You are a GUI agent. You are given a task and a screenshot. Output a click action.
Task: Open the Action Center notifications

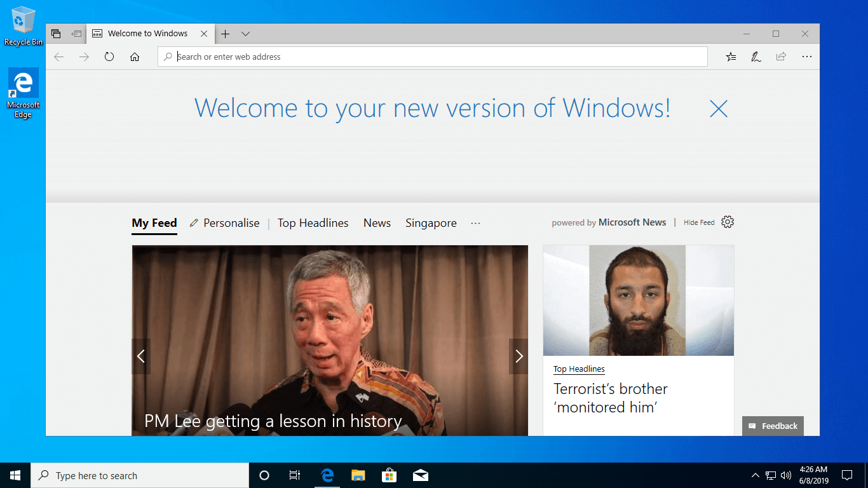[847, 475]
